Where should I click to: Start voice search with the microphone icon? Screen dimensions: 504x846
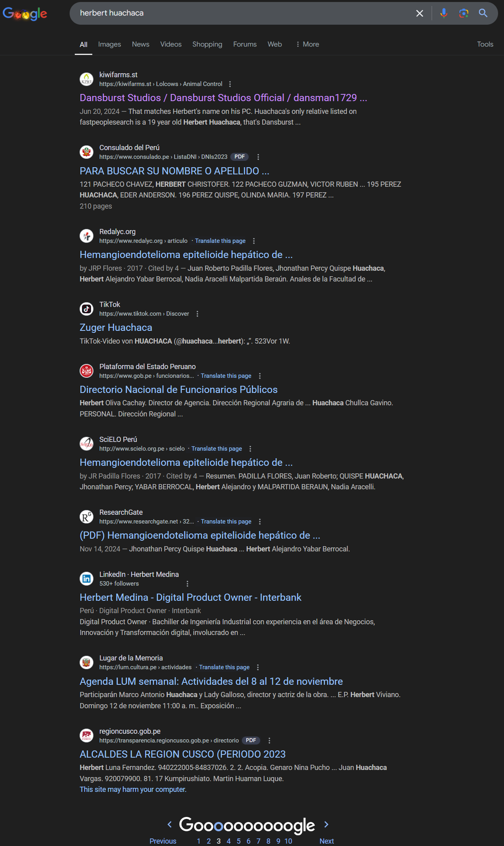tap(444, 13)
